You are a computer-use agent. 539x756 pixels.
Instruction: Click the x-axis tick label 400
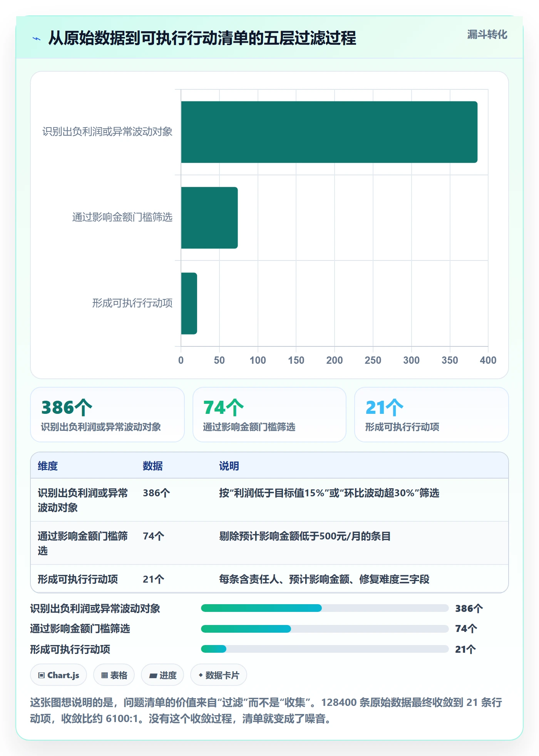pos(488,360)
